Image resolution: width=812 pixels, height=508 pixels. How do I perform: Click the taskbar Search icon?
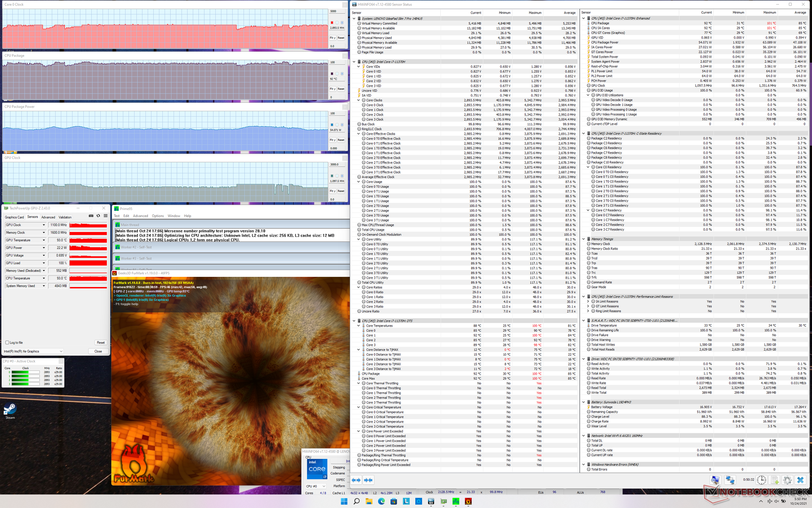tap(357, 501)
